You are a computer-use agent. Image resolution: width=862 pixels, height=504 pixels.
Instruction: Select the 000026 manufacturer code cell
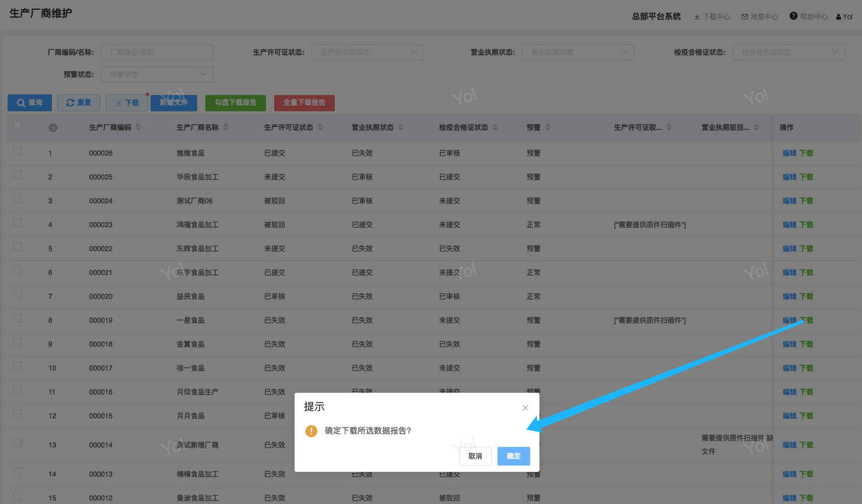(101, 153)
